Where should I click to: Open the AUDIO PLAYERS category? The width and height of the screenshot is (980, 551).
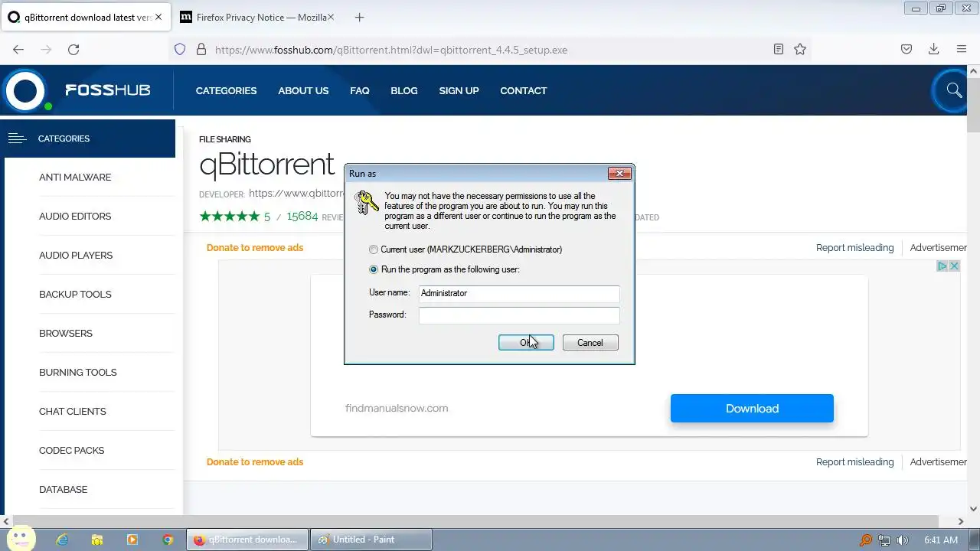click(76, 255)
